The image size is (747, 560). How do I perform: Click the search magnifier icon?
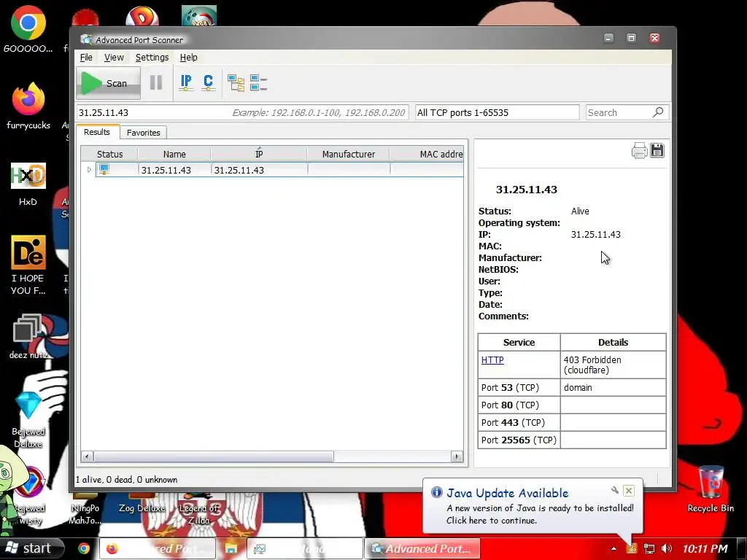658,112
